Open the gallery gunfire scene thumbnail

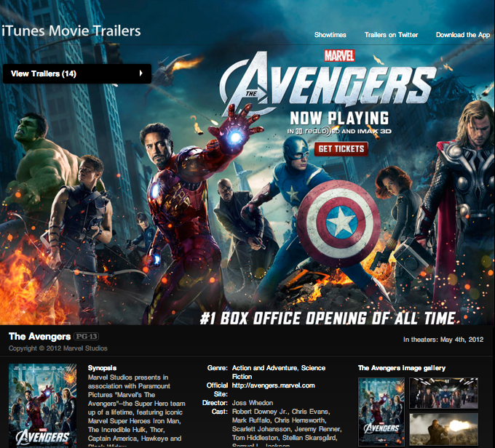pyautogui.click(x=443, y=429)
